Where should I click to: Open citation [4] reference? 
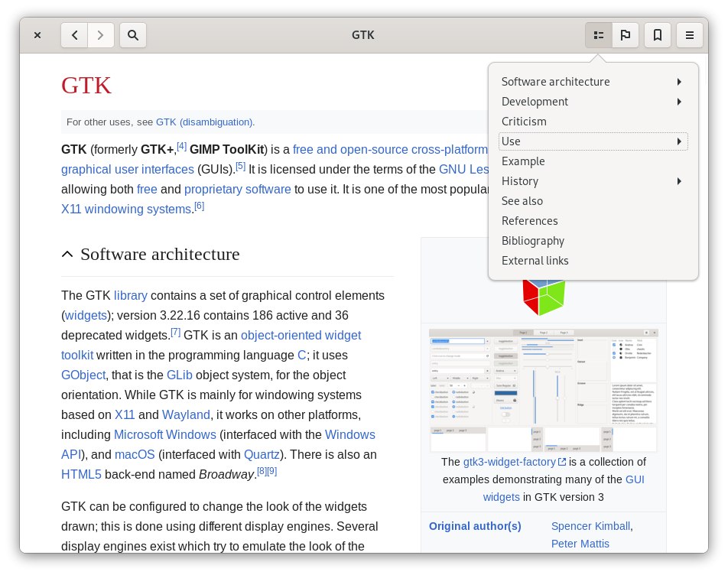click(x=181, y=147)
